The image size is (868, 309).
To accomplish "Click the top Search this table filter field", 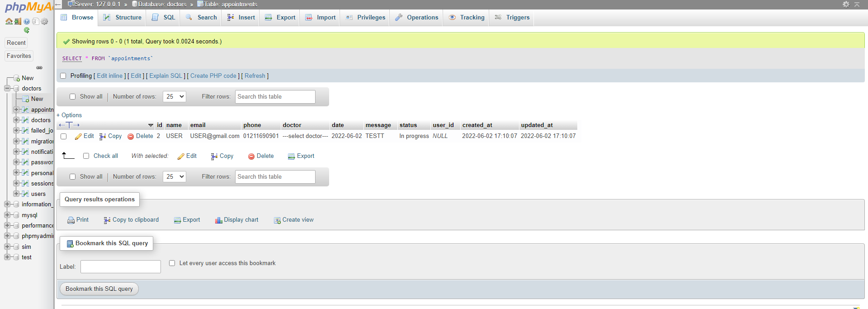I will coord(275,96).
